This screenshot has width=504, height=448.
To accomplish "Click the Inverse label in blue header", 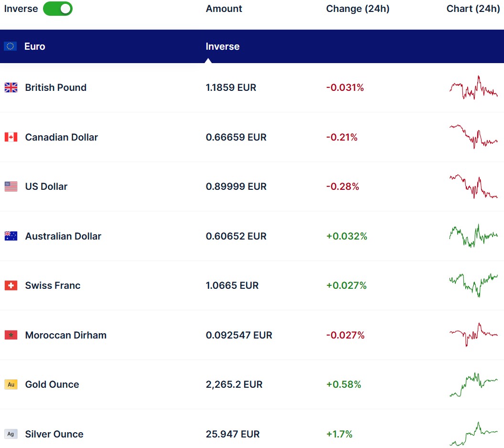I will pos(223,46).
